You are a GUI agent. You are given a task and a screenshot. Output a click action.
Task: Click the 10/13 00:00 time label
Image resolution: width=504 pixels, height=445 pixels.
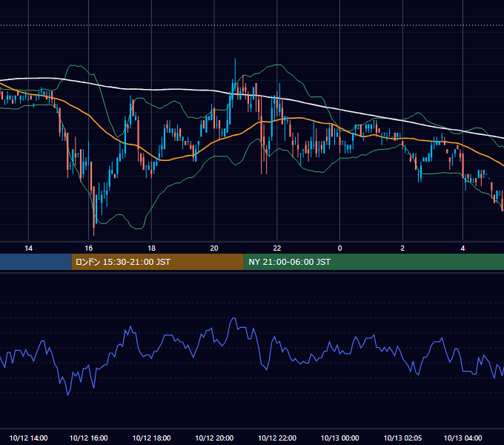[x=339, y=438]
